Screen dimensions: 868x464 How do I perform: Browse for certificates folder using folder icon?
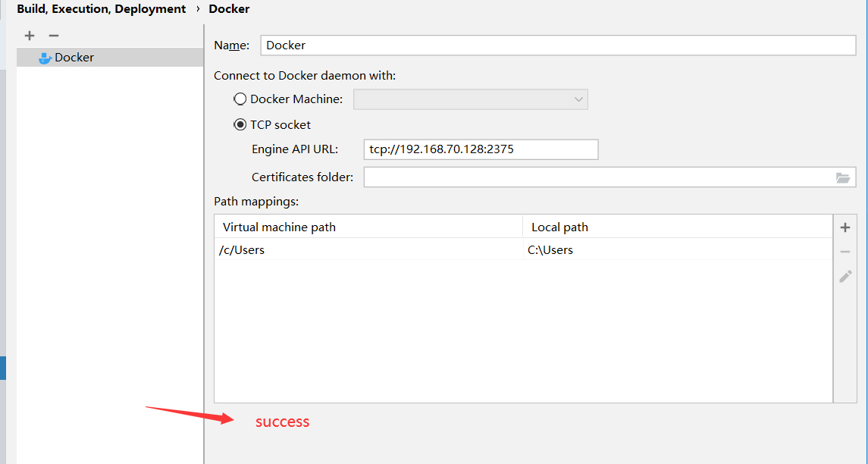tap(842, 177)
